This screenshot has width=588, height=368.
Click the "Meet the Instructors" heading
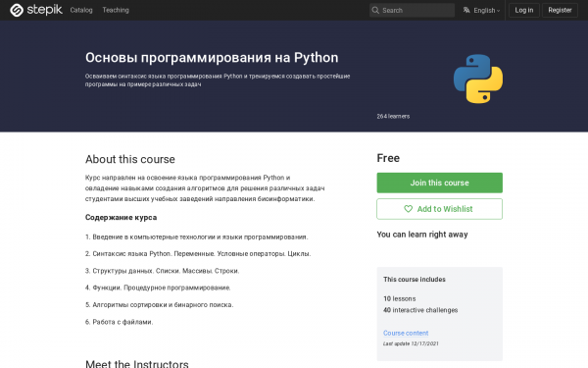(x=137, y=363)
